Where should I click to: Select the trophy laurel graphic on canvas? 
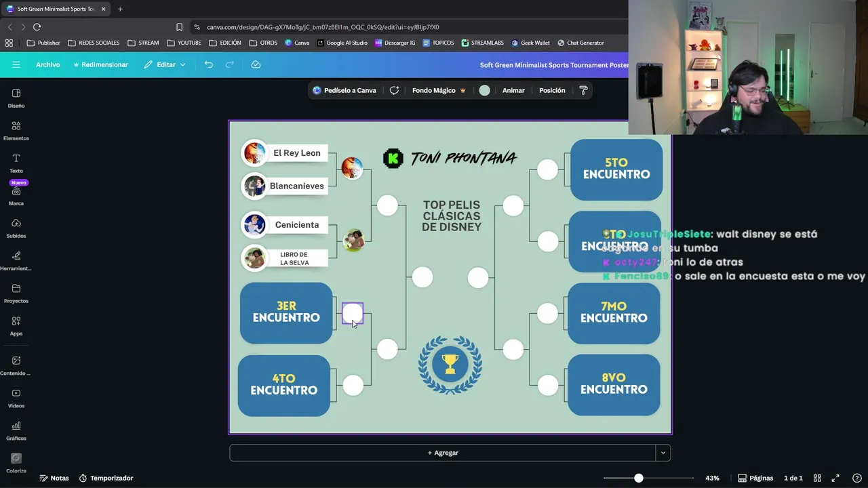(x=450, y=365)
